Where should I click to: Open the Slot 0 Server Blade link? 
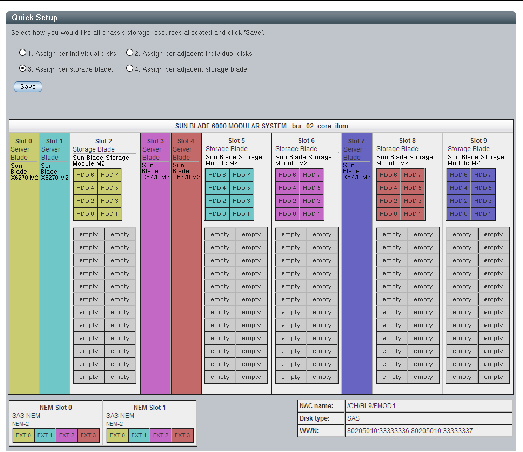point(19,153)
